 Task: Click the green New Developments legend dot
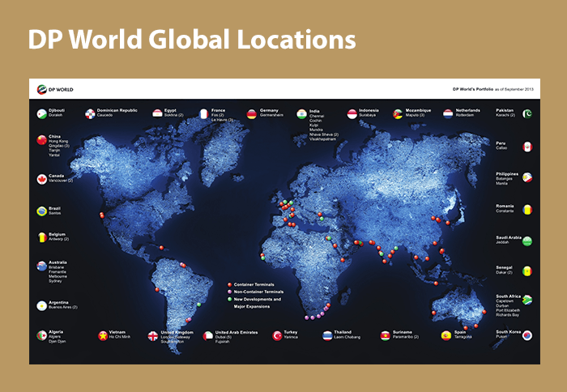229,299
